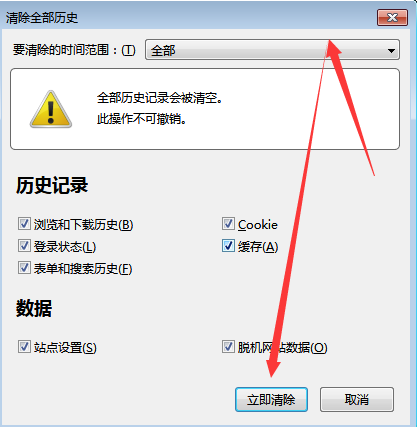Click the 历史记录 section heading

pos(52,185)
